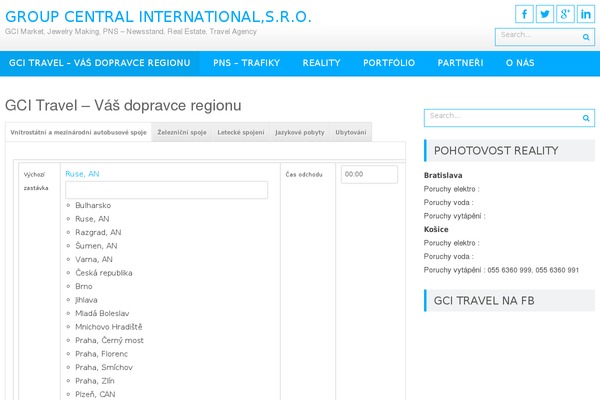Open the Facebook social icon
This screenshot has width=600, height=400.
coord(524,14)
